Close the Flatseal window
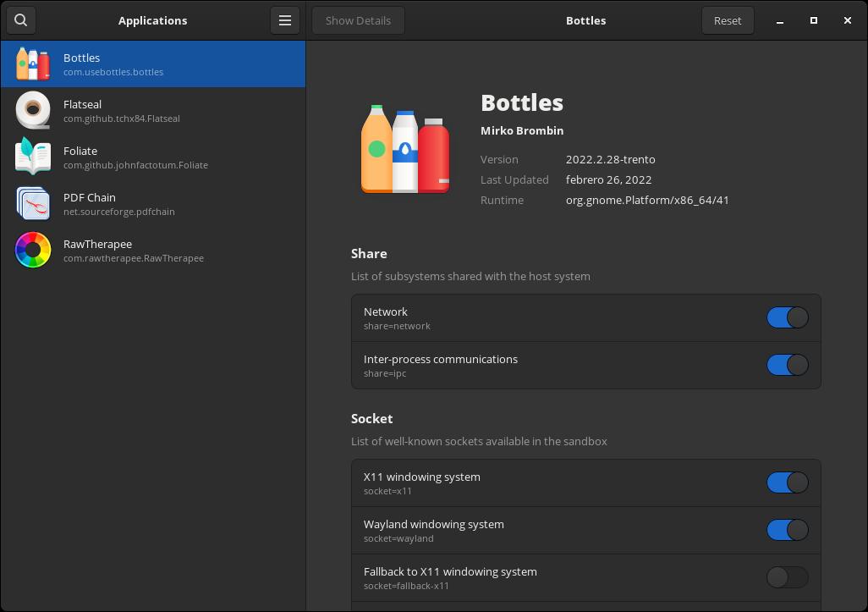 848,20
